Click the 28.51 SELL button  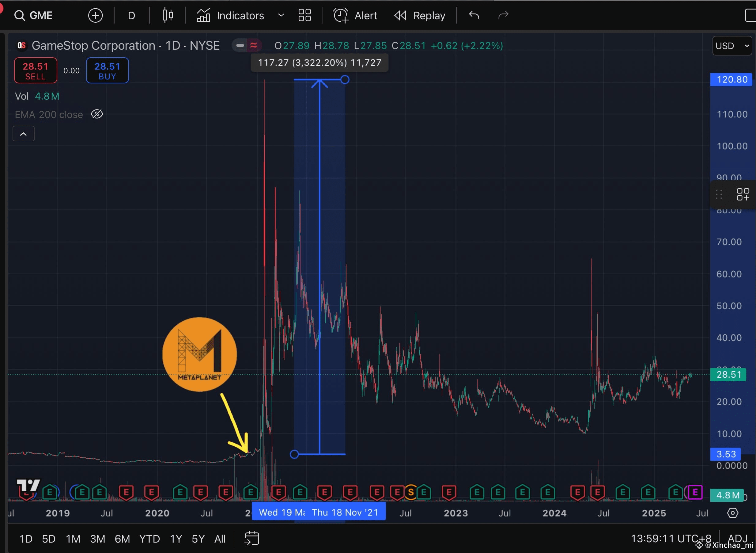(x=36, y=70)
